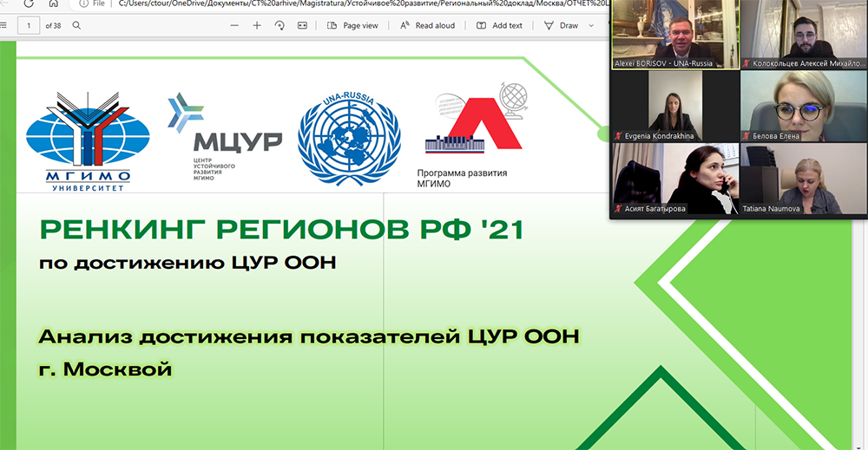Click the page number input field
Image resolution: width=868 pixels, height=450 pixels.
29,25
